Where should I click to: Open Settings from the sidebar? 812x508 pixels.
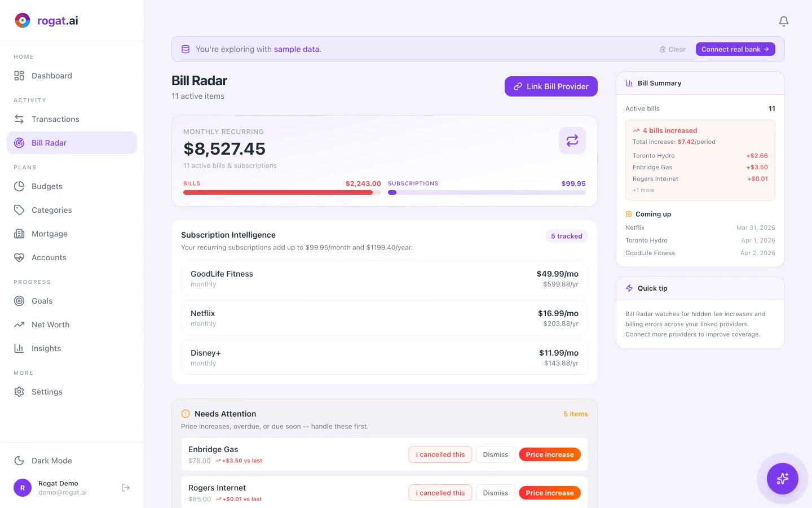coord(47,392)
